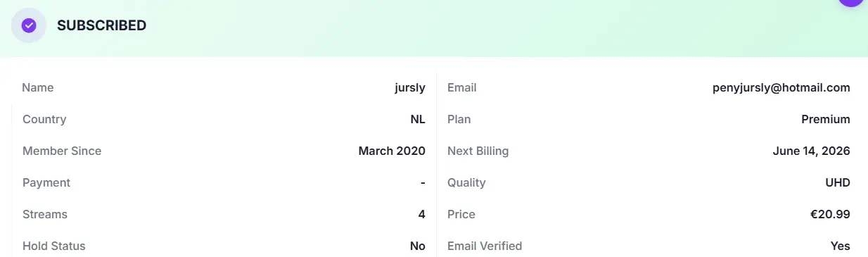Click the Quality field label
Screen dimensions: 868x257
point(466,182)
